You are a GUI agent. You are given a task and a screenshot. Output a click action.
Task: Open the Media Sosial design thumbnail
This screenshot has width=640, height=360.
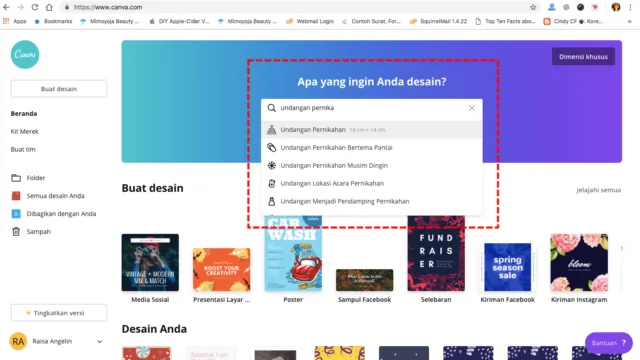click(150, 262)
